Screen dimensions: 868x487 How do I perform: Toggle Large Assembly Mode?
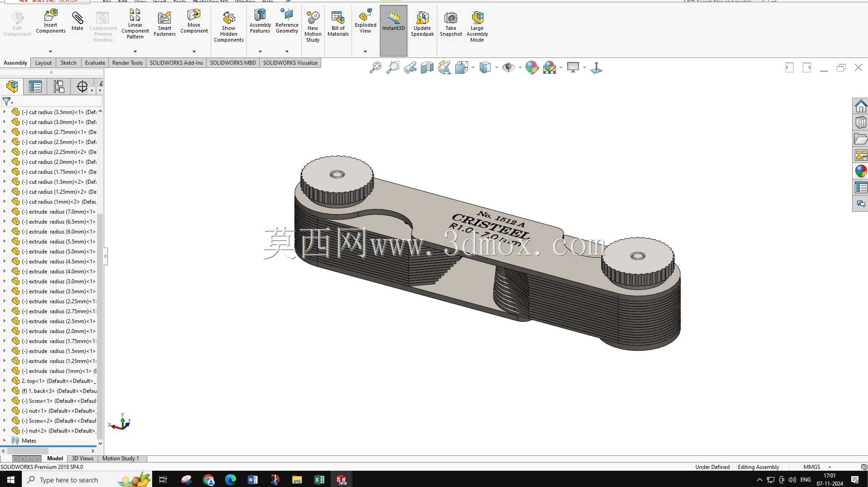coord(477,27)
